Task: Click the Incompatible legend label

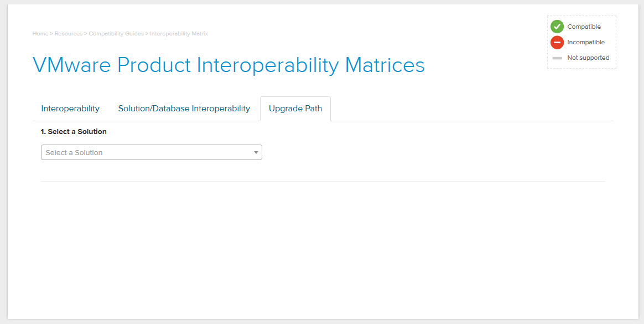Action: point(586,42)
